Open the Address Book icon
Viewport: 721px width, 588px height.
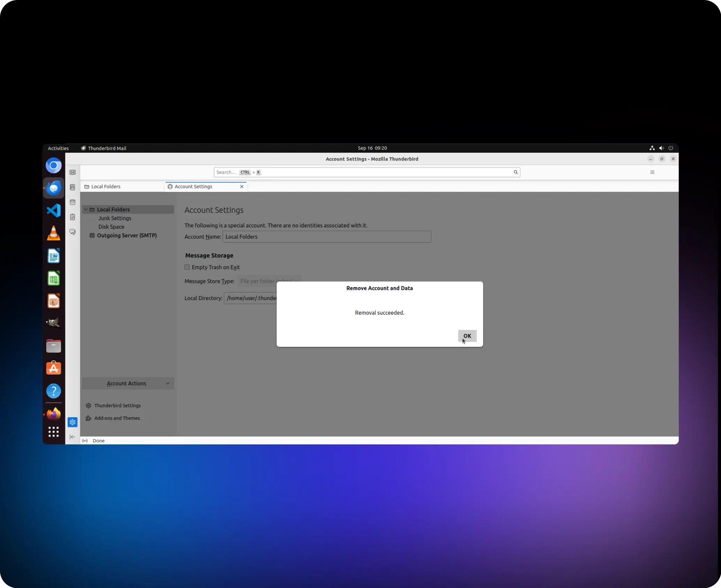point(73,187)
